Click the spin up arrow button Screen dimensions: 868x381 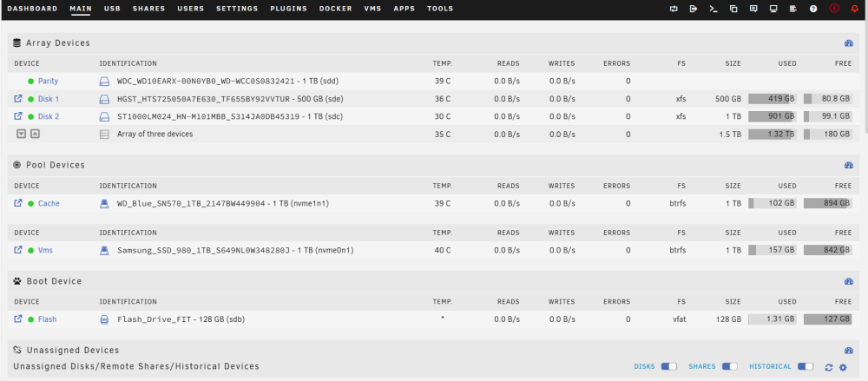coord(35,134)
